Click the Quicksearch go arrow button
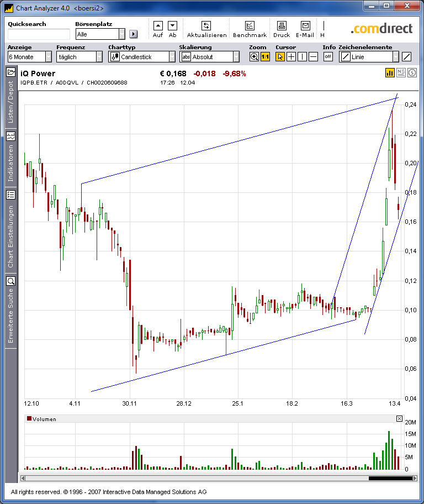This screenshot has height=504, width=424. (133, 34)
